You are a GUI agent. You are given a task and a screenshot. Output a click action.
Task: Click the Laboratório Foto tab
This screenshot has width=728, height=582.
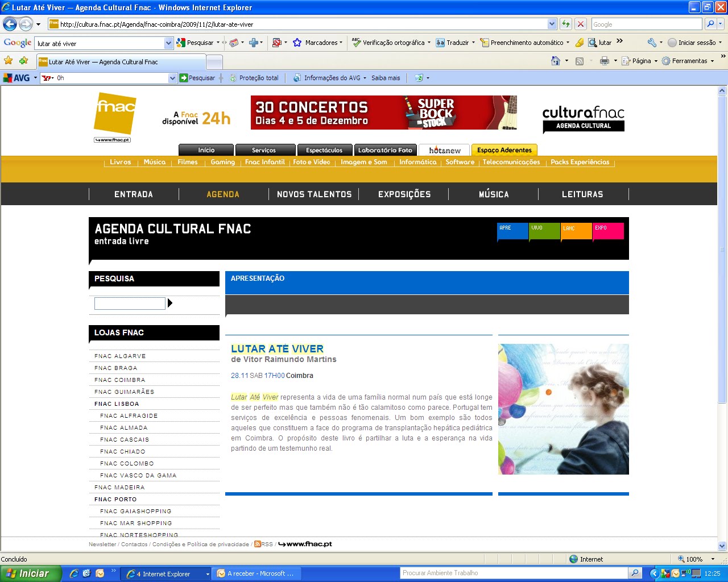click(x=385, y=150)
